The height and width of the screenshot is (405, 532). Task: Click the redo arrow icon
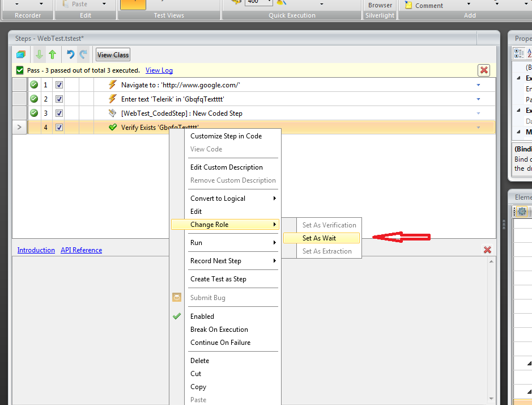point(83,54)
